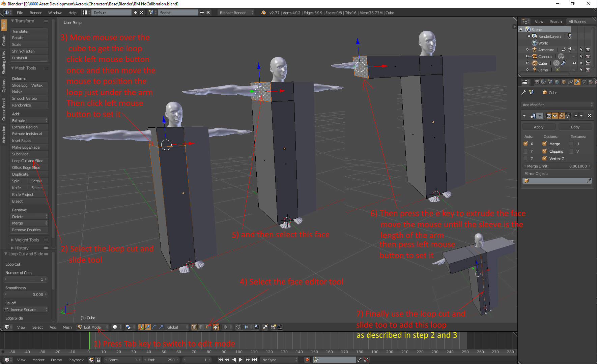Open the World properties globe tab
The width and height of the screenshot is (597, 364).
[557, 82]
